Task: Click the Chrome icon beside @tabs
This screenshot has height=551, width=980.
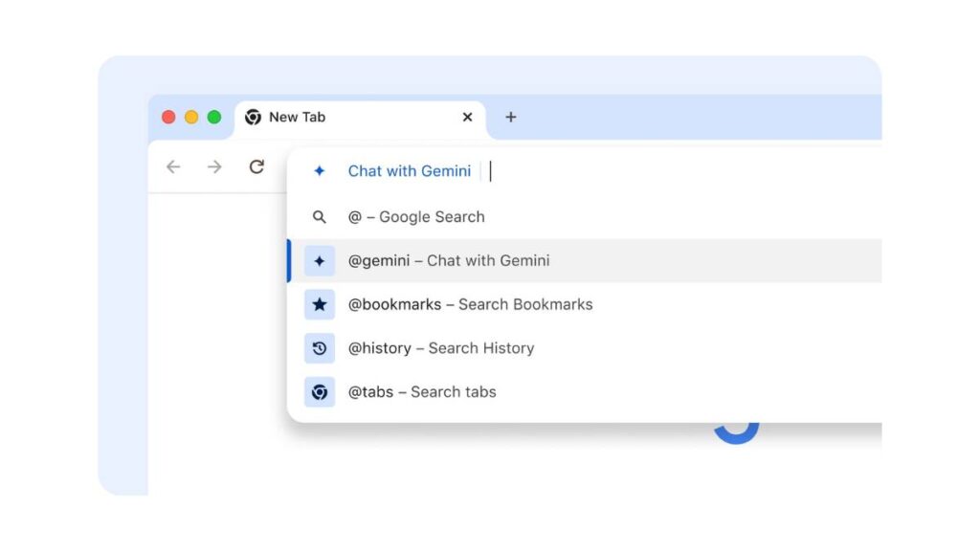Action: [x=320, y=392]
